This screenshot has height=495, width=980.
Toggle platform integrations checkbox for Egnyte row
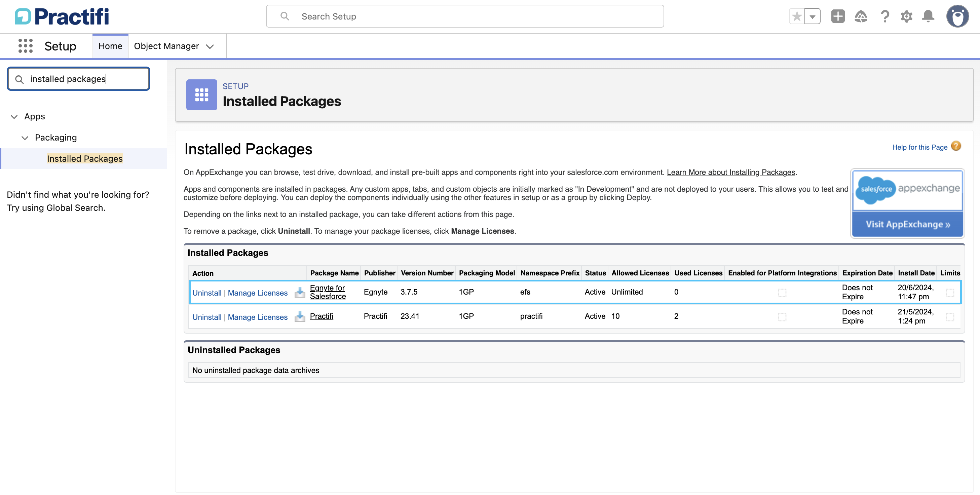pyautogui.click(x=782, y=293)
